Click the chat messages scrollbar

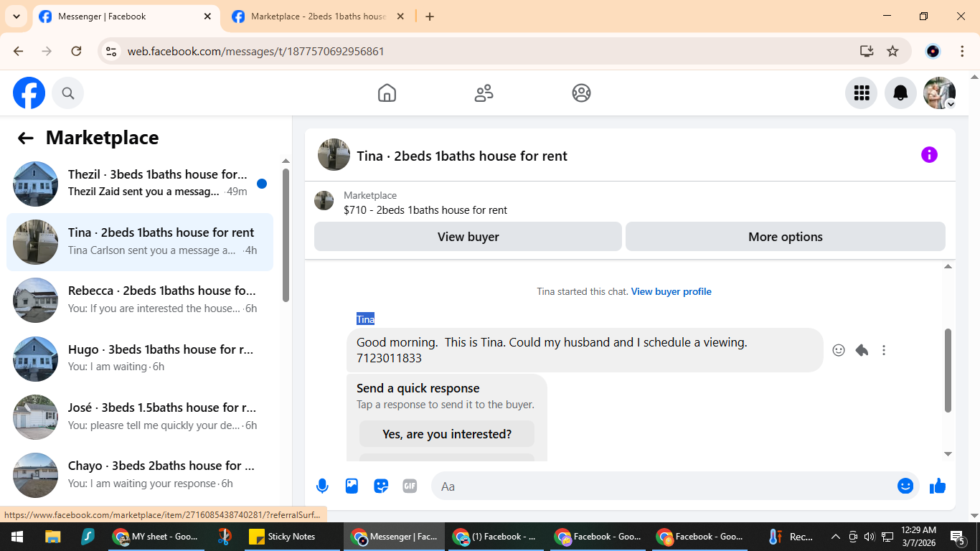(948, 370)
